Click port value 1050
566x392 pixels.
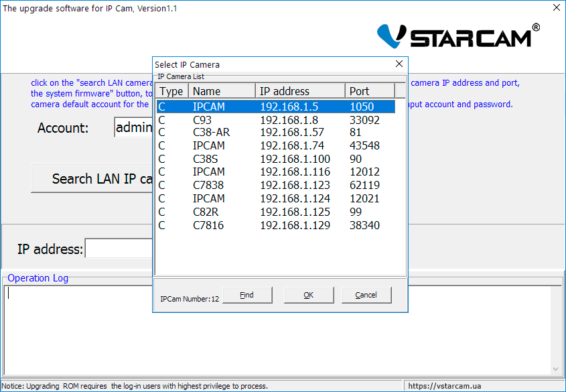click(x=362, y=107)
